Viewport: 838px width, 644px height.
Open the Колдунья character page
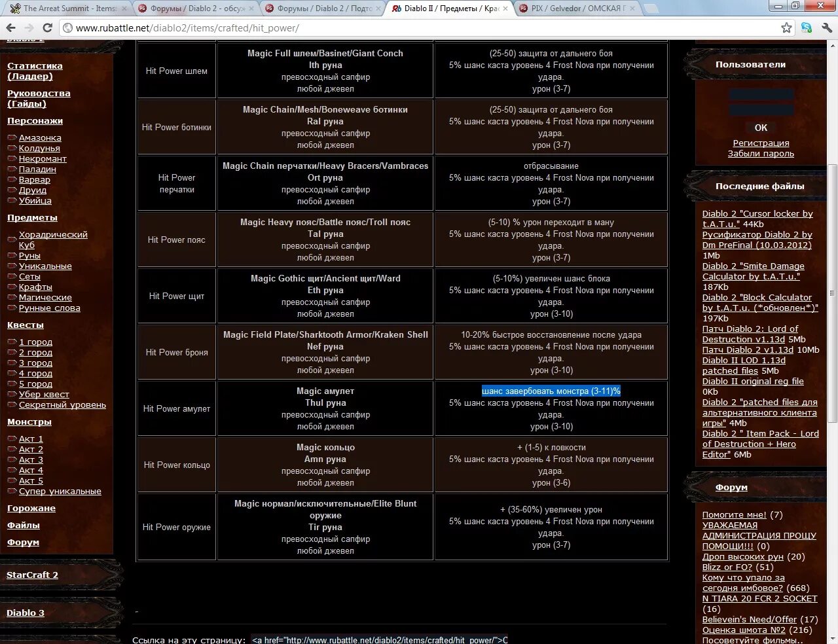coord(39,149)
